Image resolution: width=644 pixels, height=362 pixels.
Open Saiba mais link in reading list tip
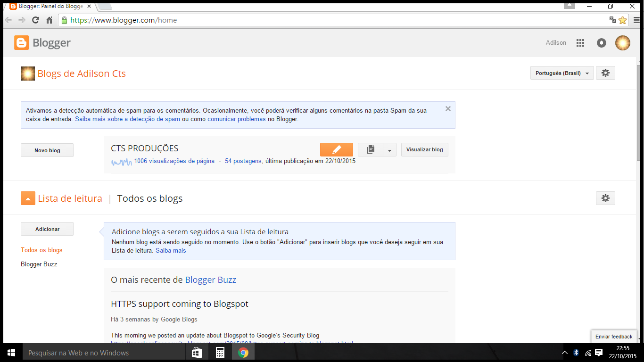coord(171,251)
